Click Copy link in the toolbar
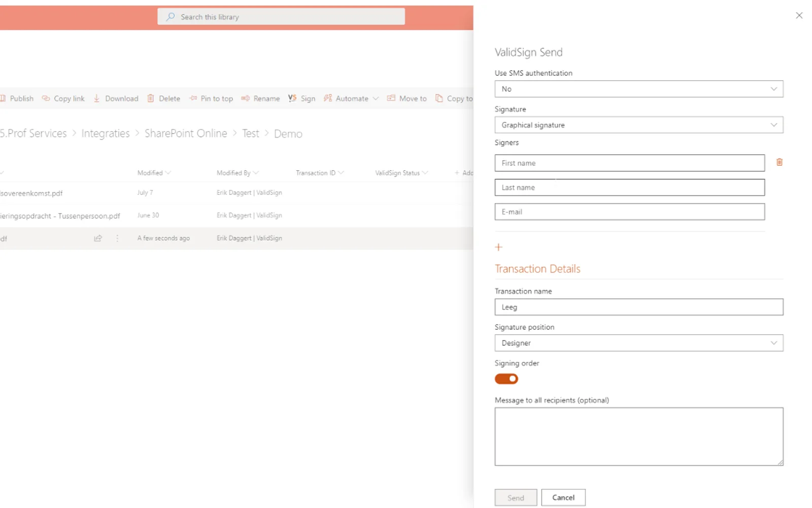 click(63, 99)
